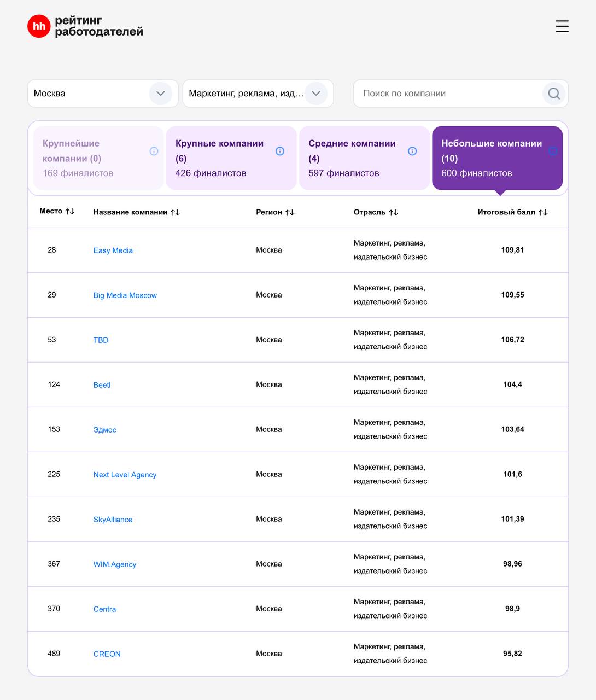Select the Небольшие компании tab
Viewport: 596px width, 700px height.
491,158
